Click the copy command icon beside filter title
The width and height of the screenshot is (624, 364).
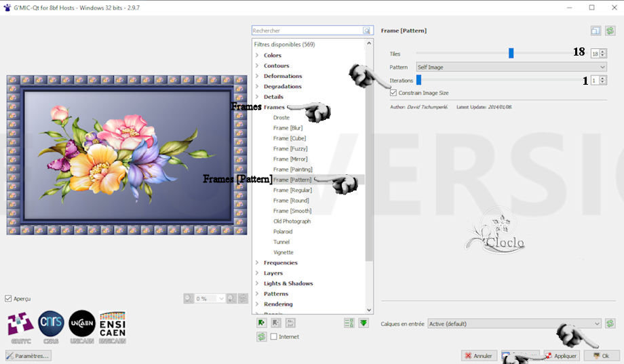click(596, 31)
